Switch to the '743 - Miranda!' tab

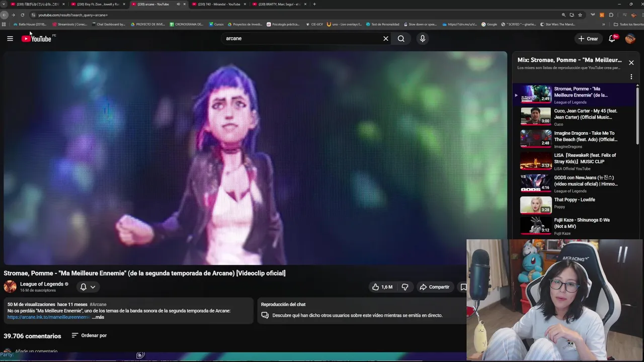click(x=219, y=4)
